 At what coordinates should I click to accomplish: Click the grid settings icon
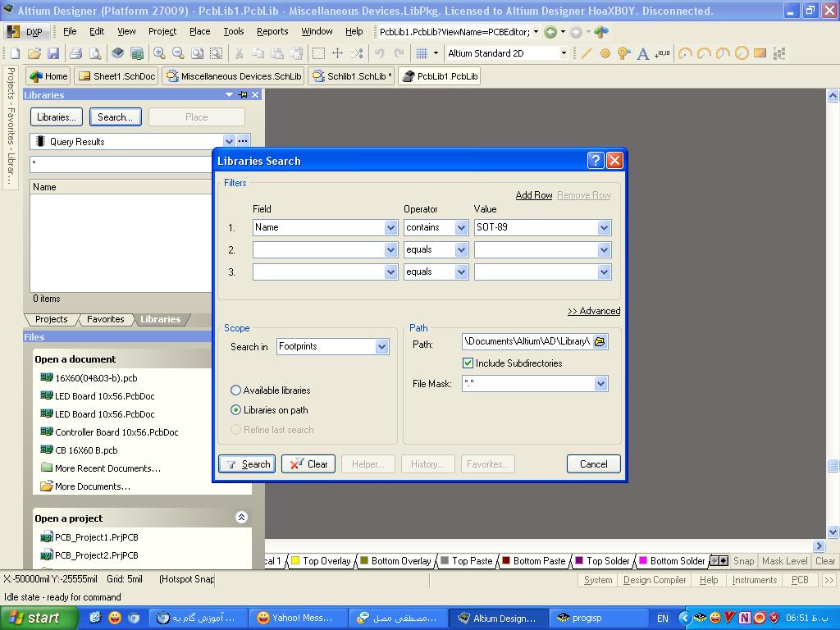(x=422, y=53)
